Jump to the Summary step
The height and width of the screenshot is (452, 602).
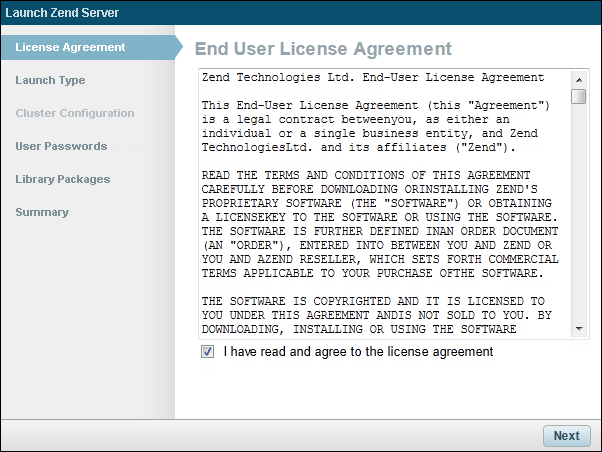point(42,212)
